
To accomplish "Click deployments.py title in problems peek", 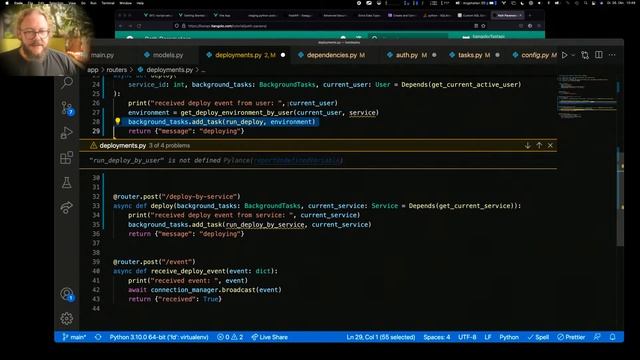I will point(122,145).
